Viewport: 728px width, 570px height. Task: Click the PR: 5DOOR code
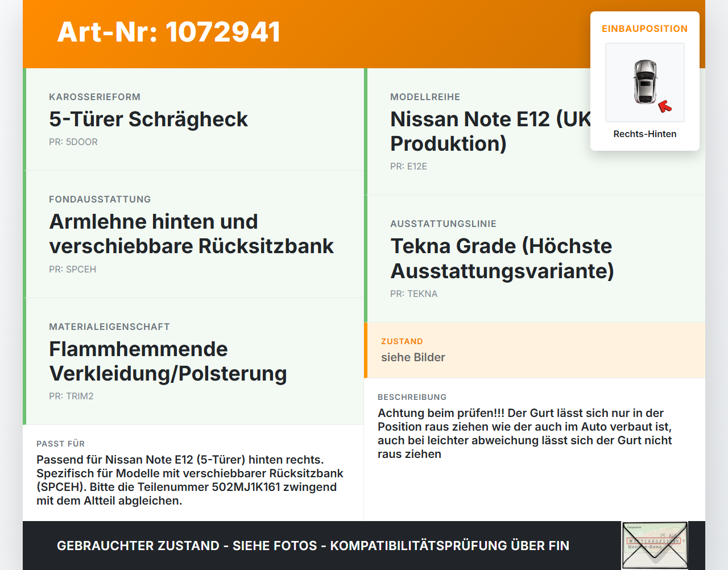(x=73, y=142)
